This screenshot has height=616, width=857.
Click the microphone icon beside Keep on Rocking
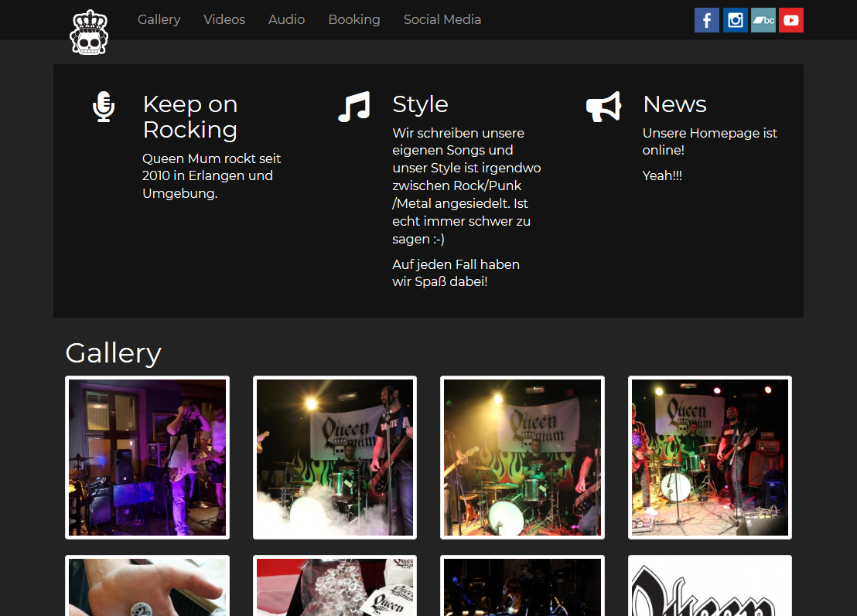pyautogui.click(x=104, y=107)
